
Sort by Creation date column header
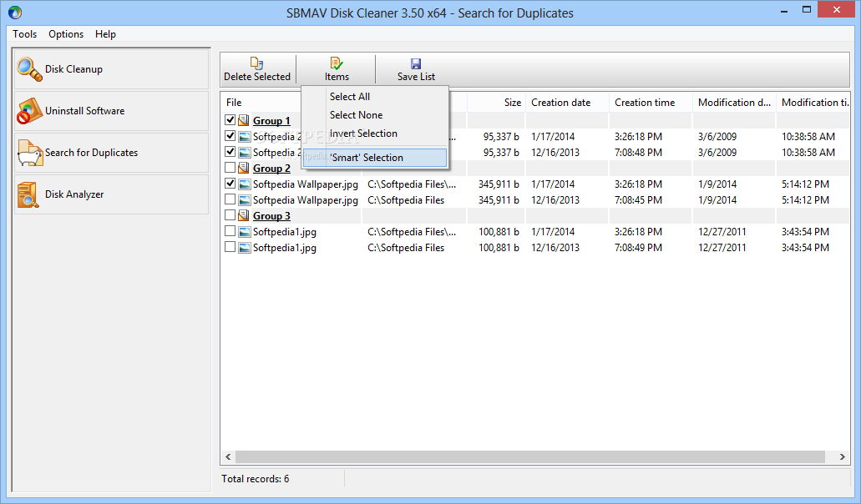tap(567, 103)
